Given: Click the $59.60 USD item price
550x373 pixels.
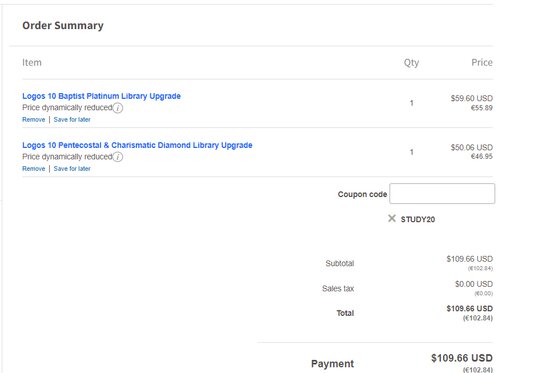Looking at the screenshot, I should (471, 98).
